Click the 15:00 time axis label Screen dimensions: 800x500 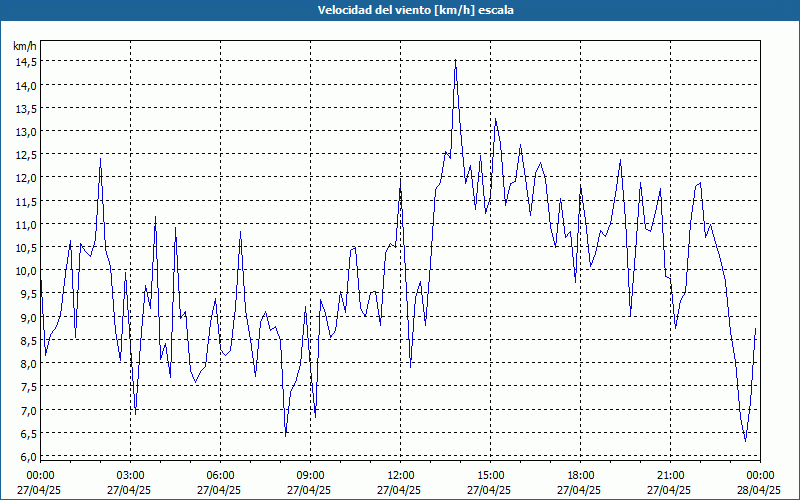[x=491, y=476]
